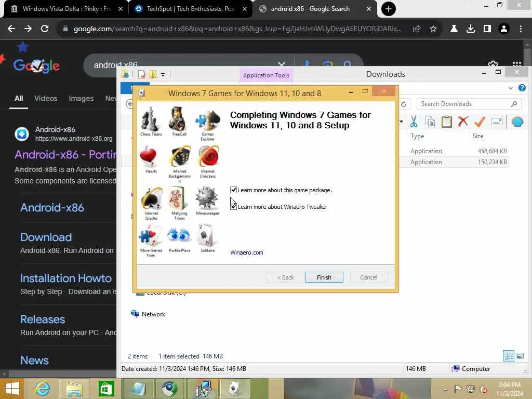Open Chrome downloads tray icon

click(471, 29)
